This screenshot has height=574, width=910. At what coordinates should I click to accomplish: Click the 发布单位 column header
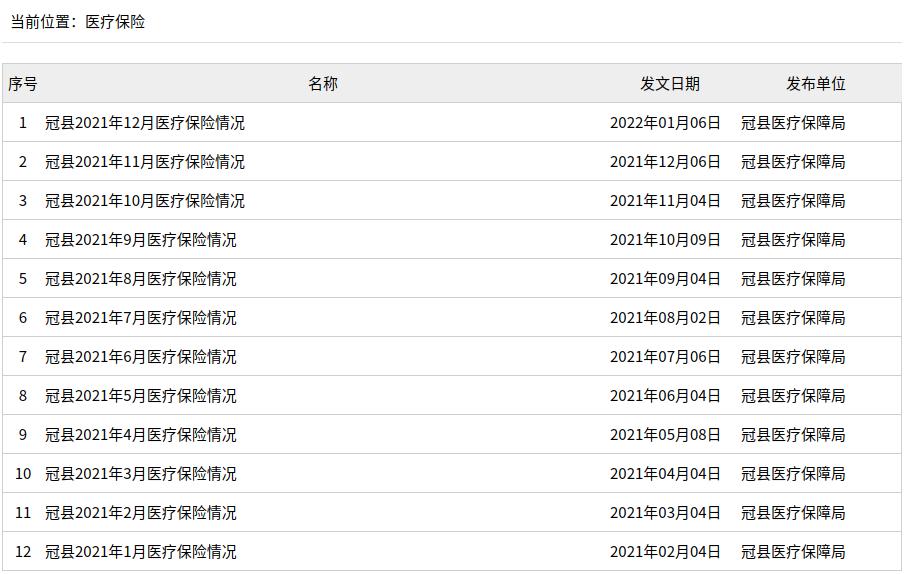point(815,84)
